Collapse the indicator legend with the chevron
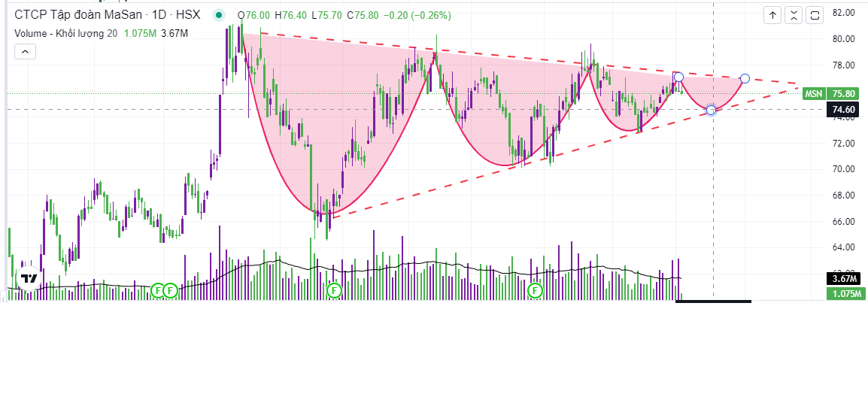The height and width of the screenshot is (406, 868). [25, 52]
